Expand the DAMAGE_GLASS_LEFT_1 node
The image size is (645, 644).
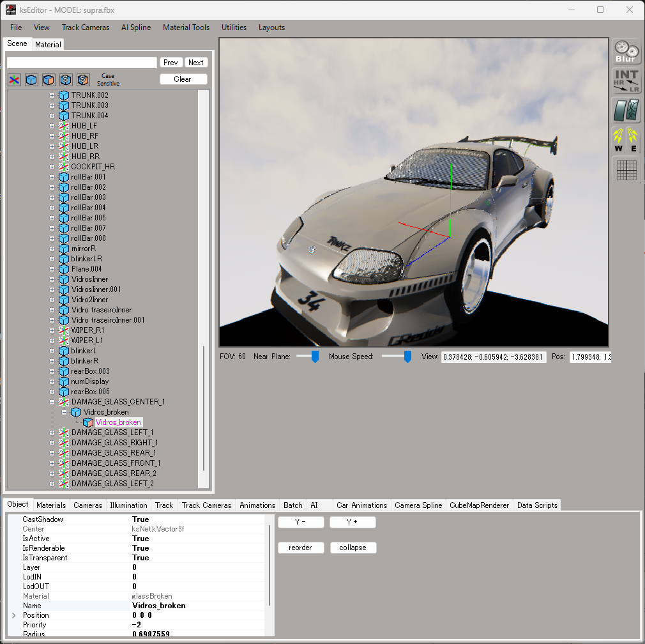pos(52,433)
